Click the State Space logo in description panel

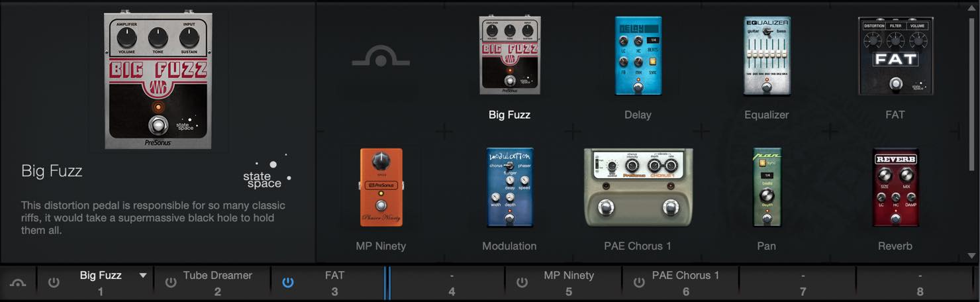[268, 174]
